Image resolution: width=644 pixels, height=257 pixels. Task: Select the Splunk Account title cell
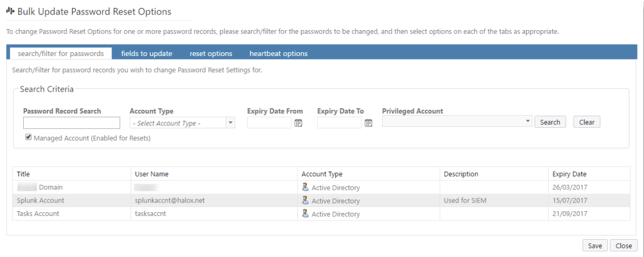click(40, 200)
